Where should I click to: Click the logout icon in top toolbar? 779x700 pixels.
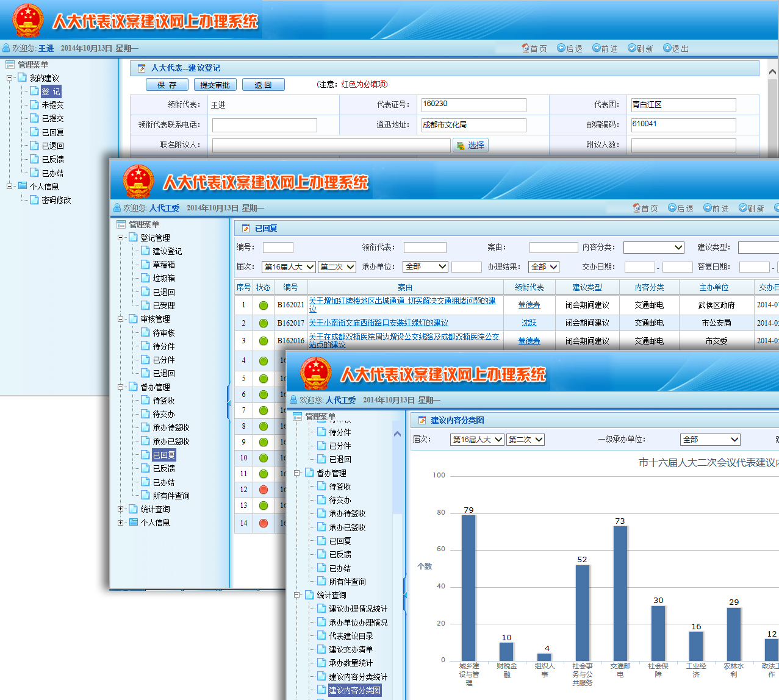click(x=667, y=48)
